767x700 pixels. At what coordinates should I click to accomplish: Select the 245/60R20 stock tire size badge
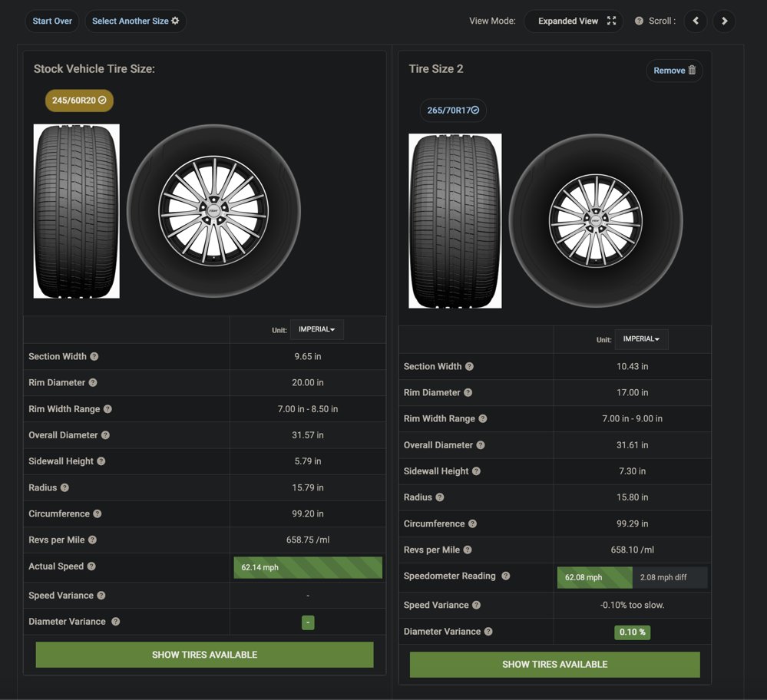(79, 101)
